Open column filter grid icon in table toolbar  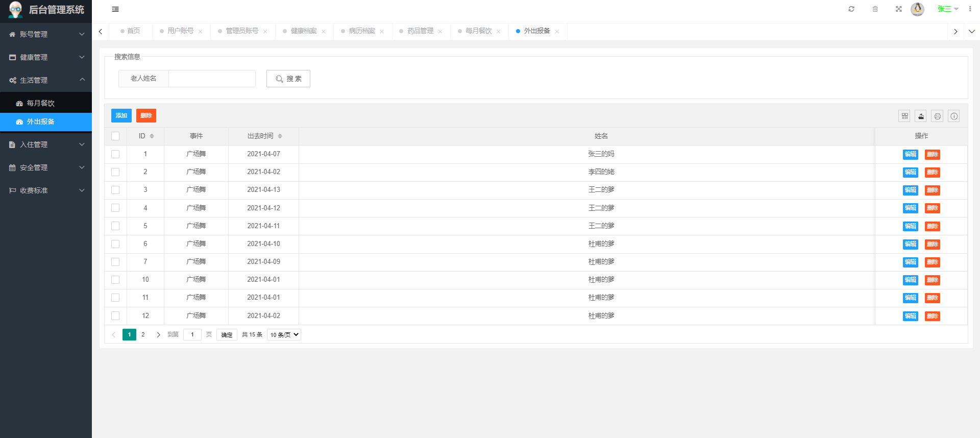click(x=904, y=116)
